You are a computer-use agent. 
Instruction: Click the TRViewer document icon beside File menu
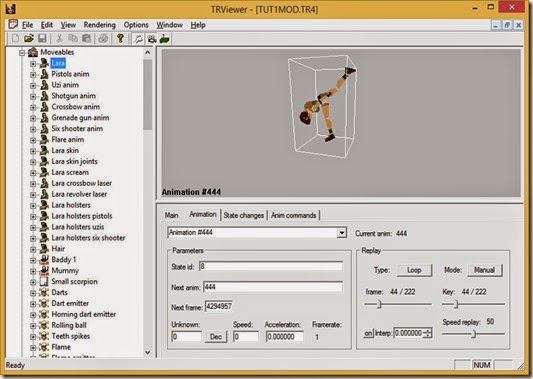[13, 24]
